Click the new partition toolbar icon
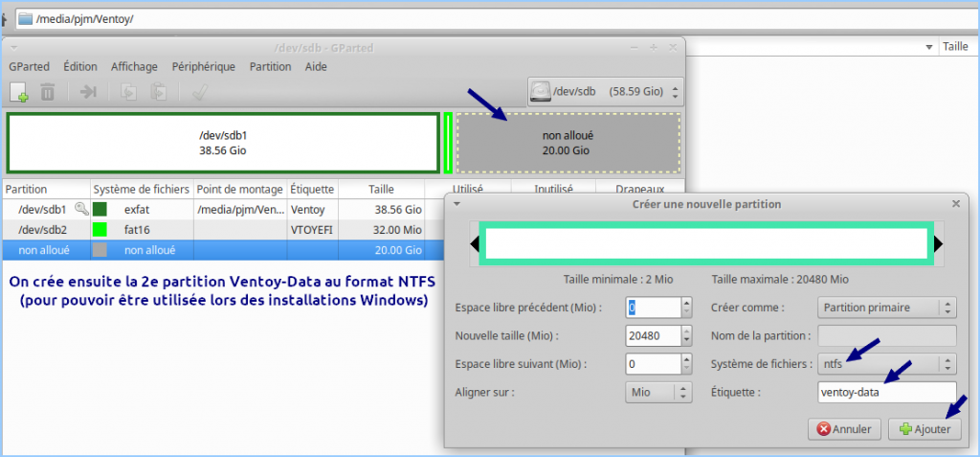The height and width of the screenshot is (457, 980). coord(19,92)
